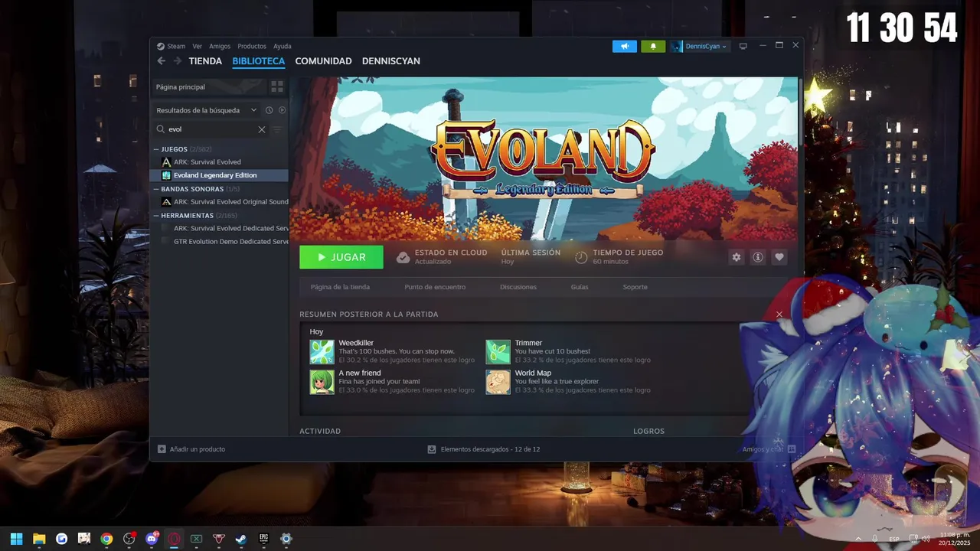Open advanced filter options beside search
980x551 pixels.
[x=277, y=129]
